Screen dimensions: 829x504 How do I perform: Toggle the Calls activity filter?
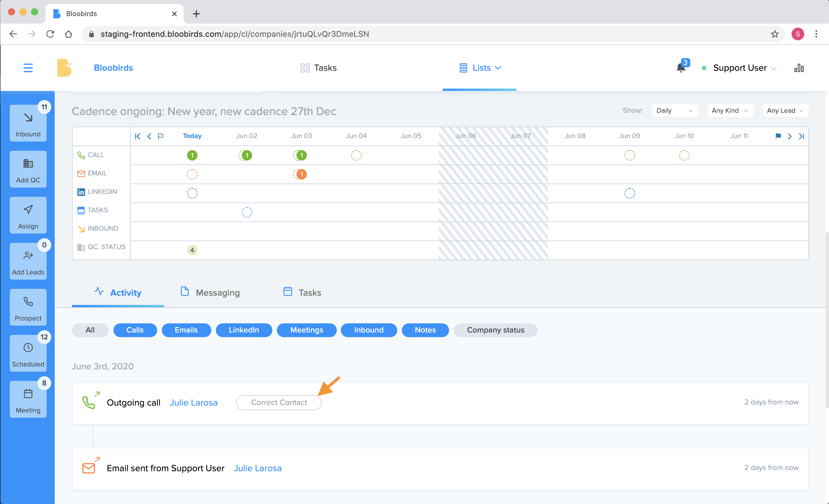tap(135, 330)
